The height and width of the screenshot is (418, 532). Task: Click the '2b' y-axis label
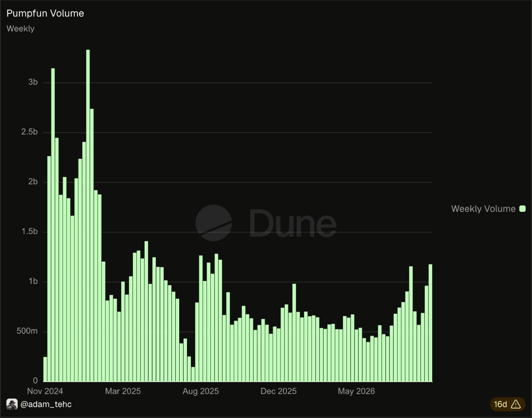[33, 182]
